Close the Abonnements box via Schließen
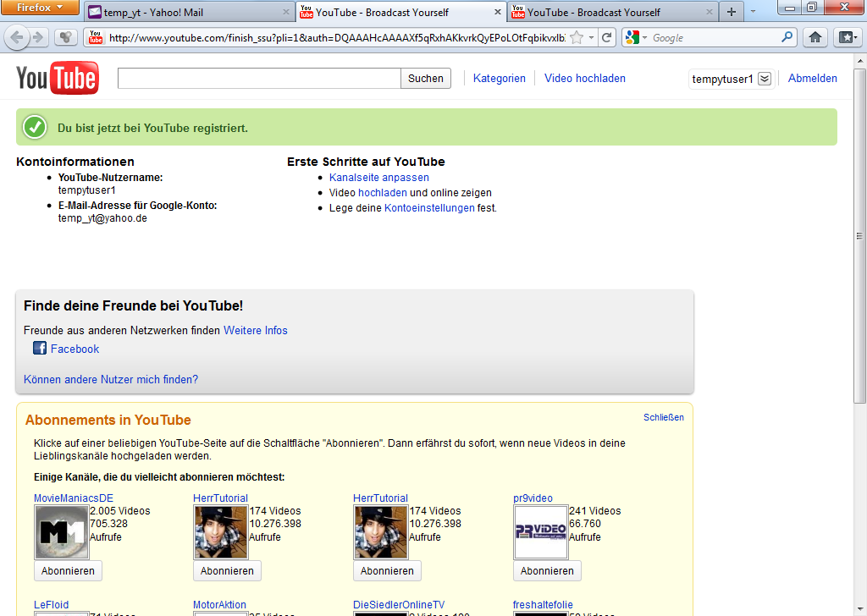The image size is (867, 616). [663, 417]
